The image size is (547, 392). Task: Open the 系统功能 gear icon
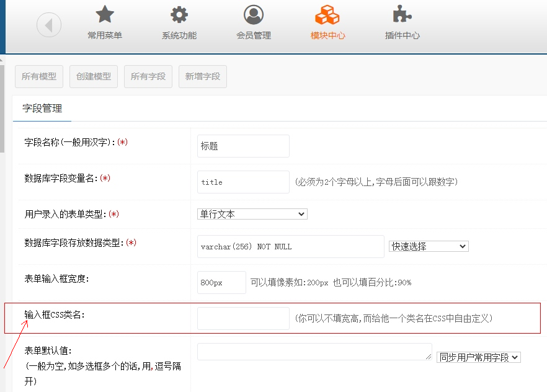179,15
